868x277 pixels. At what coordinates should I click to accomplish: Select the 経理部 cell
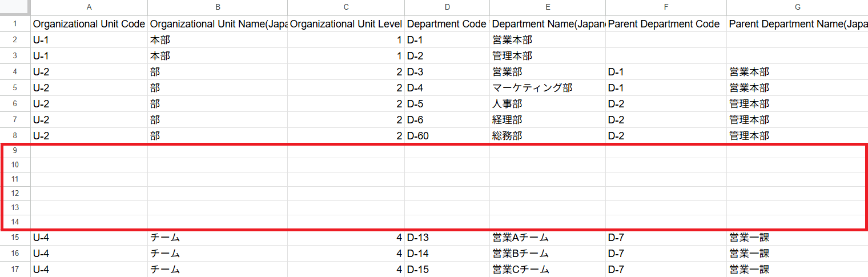[547, 120]
